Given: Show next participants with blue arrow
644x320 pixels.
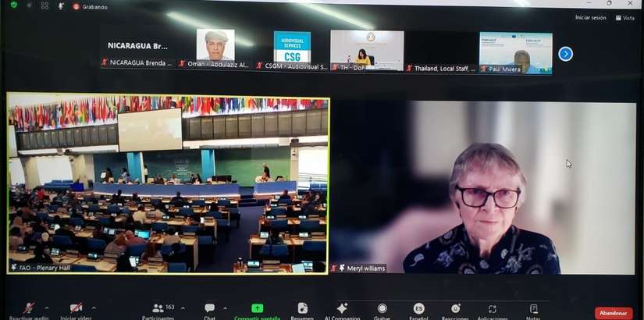Looking at the screenshot, I should [566, 54].
